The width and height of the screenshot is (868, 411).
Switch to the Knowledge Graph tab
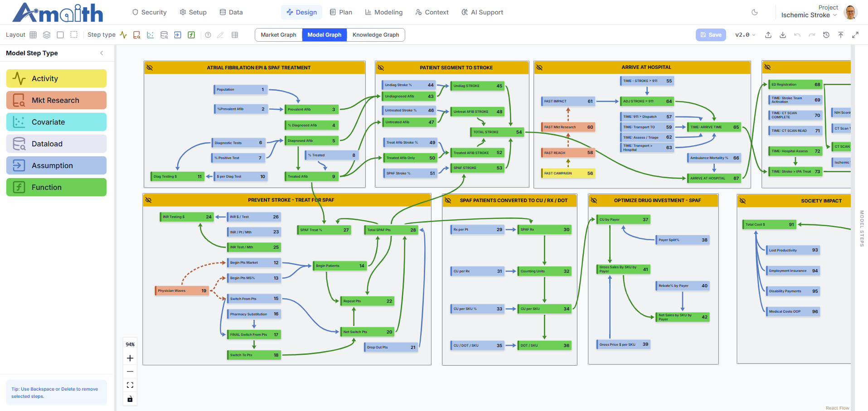coord(376,35)
